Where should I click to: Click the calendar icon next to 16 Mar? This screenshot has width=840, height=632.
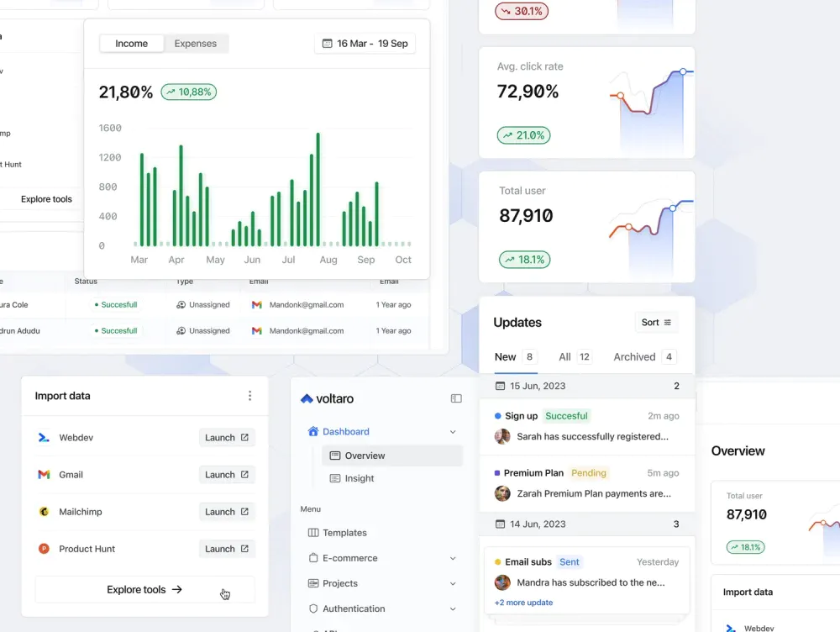[328, 44]
